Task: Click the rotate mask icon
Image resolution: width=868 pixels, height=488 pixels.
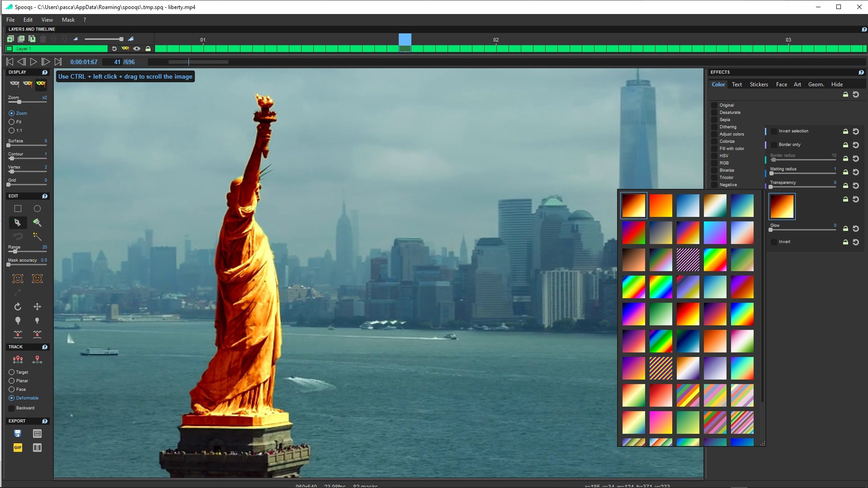Action: click(x=18, y=307)
